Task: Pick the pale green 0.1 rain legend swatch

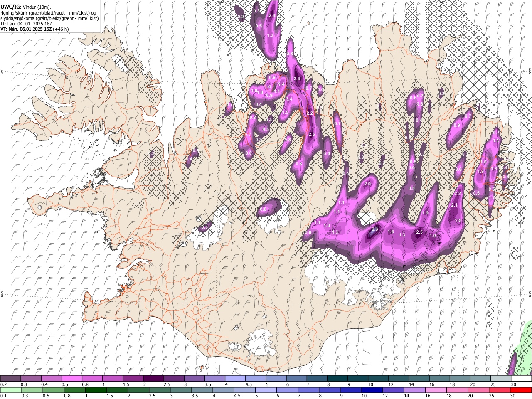Action: 11,390
